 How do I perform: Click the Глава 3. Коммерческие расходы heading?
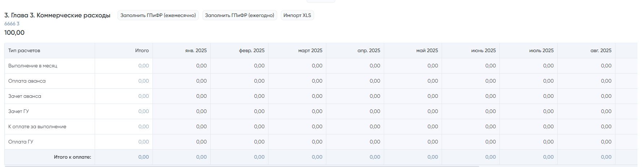point(57,15)
